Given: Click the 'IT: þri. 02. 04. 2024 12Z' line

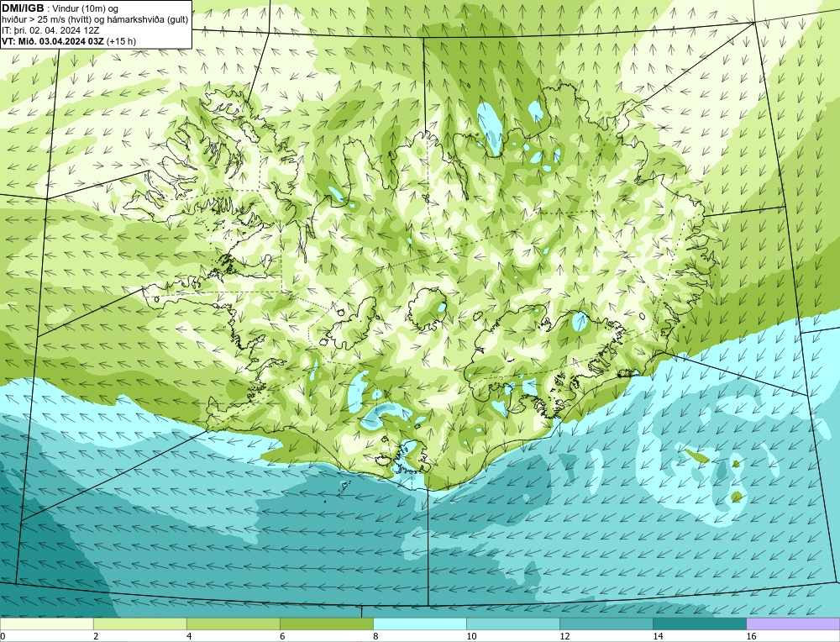Looking at the screenshot, I should point(50,30).
